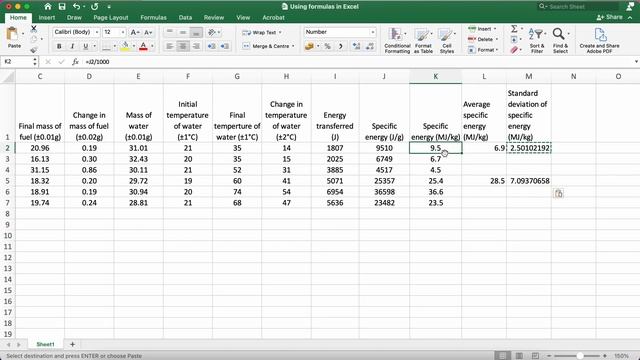This screenshot has height=360, width=640.
Task: Activate the Format Painter brush
Action: (x=34, y=49)
